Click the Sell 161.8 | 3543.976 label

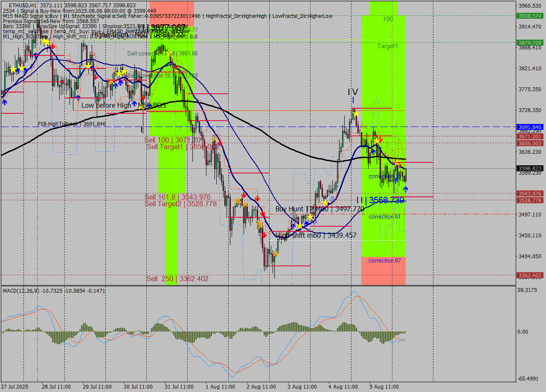177,197
